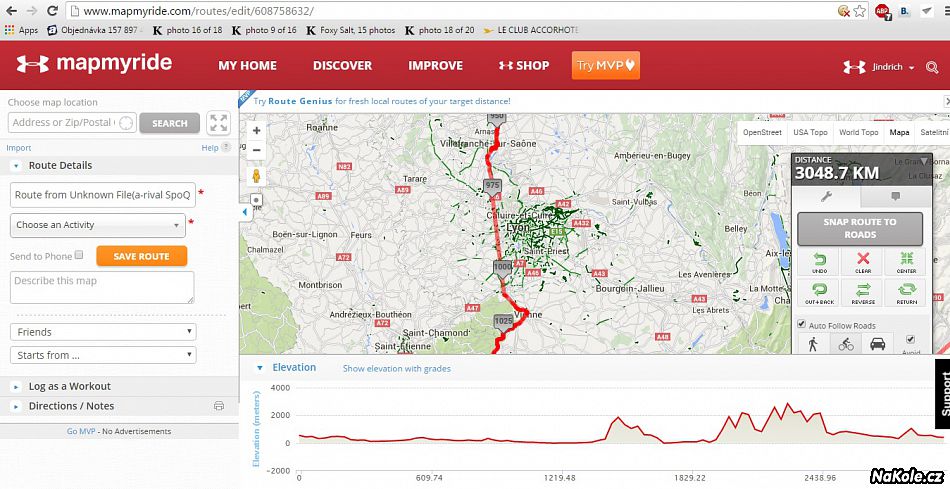Zoom out on the map
Viewport: 950px width, 489px height.
256,150
